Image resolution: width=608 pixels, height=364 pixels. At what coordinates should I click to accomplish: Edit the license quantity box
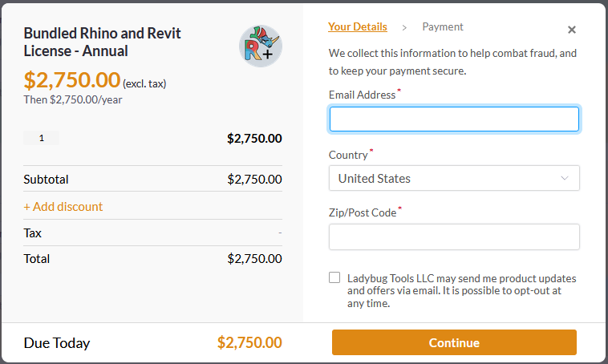[x=42, y=138]
